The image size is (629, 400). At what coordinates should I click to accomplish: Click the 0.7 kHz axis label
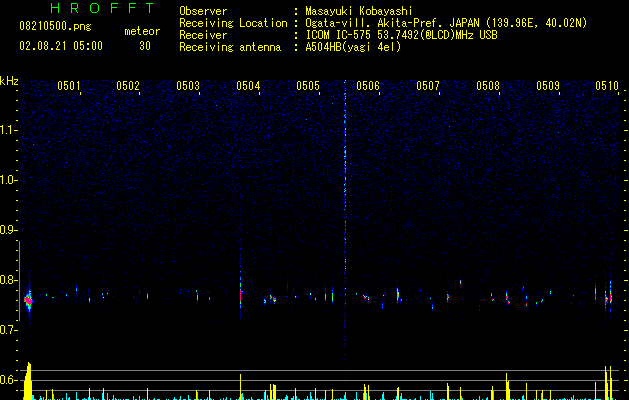click(8, 330)
